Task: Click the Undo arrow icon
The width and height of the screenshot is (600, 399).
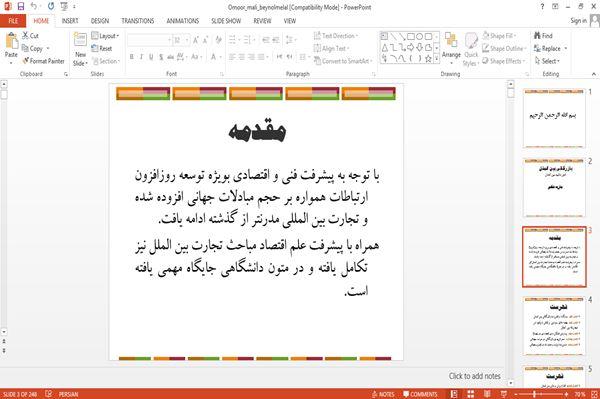Action: pos(34,7)
